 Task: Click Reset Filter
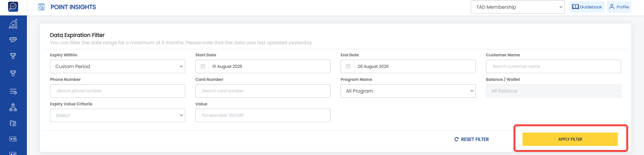(472, 139)
